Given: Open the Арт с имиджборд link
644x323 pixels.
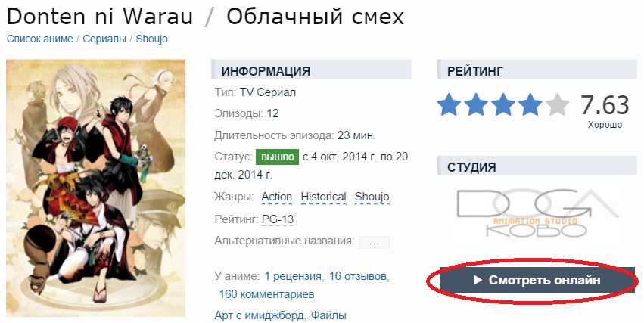Looking at the screenshot, I should 259,315.
